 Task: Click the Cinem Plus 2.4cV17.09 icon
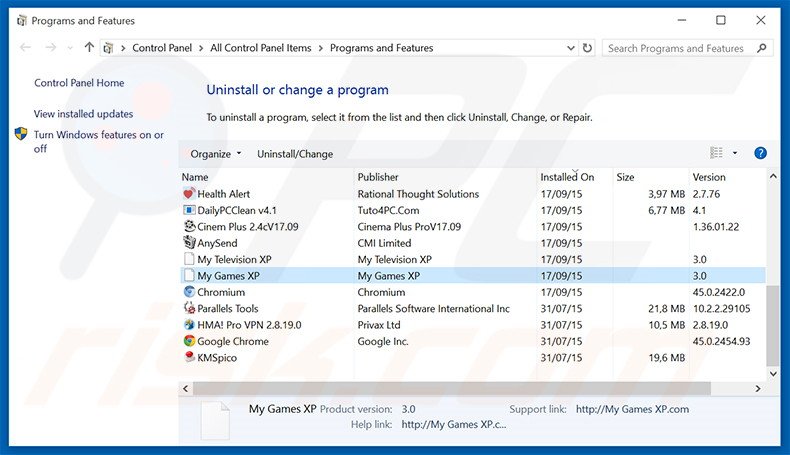pyautogui.click(x=189, y=226)
